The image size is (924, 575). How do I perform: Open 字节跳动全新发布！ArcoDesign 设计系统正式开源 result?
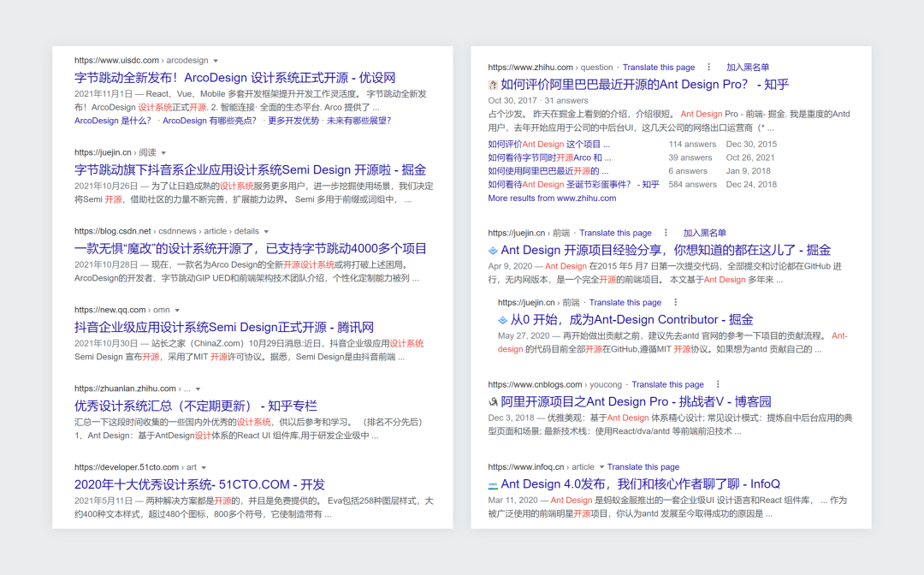click(x=234, y=78)
